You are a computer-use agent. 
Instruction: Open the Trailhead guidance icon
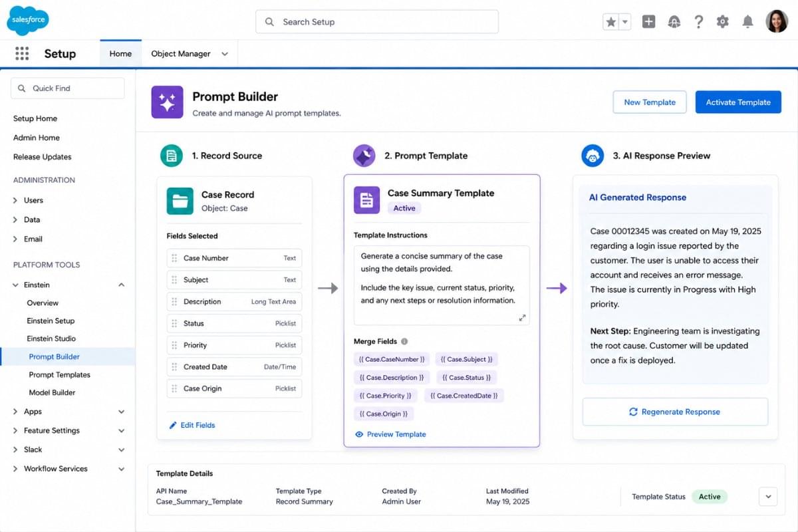point(674,22)
